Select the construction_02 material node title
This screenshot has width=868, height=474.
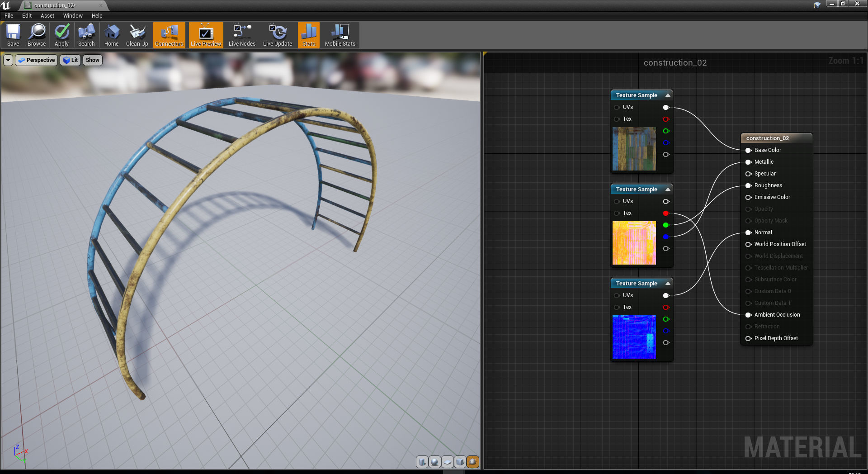tap(767, 138)
